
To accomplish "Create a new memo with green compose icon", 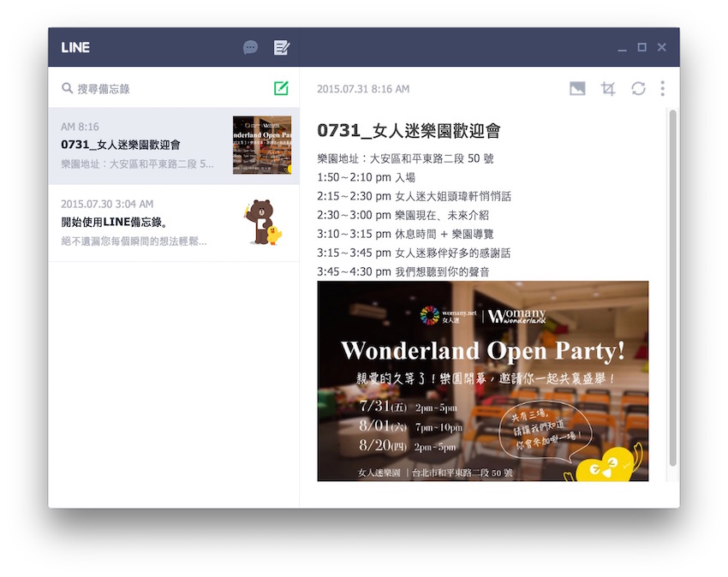I will pyautogui.click(x=281, y=88).
